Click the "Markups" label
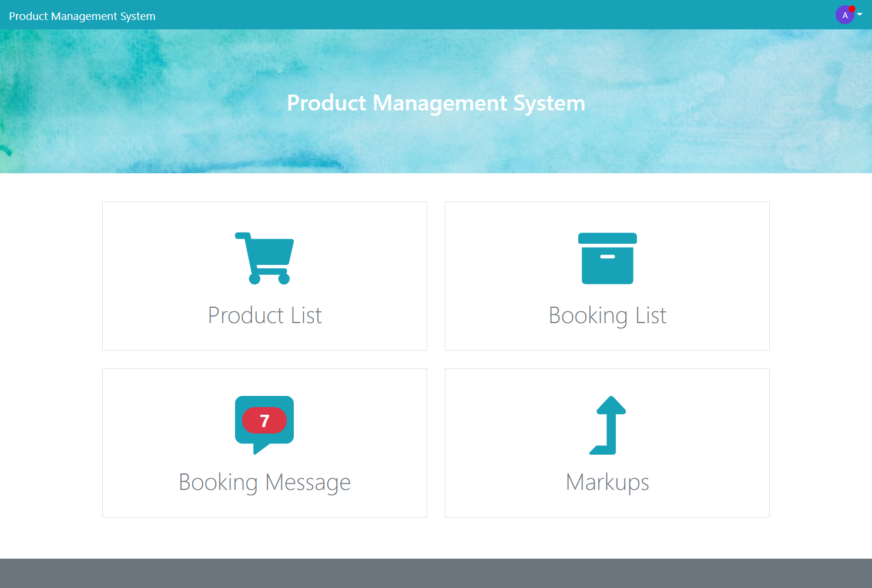The width and height of the screenshot is (872, 588). click(607, 482)
